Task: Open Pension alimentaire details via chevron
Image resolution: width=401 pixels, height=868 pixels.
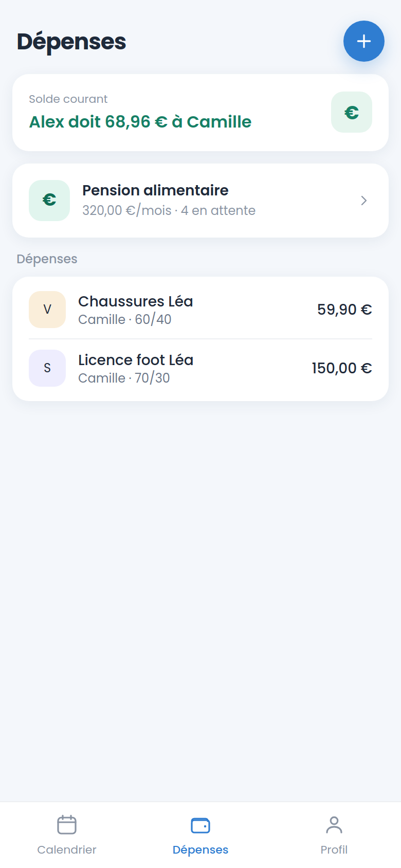Action: pos(364,201)
